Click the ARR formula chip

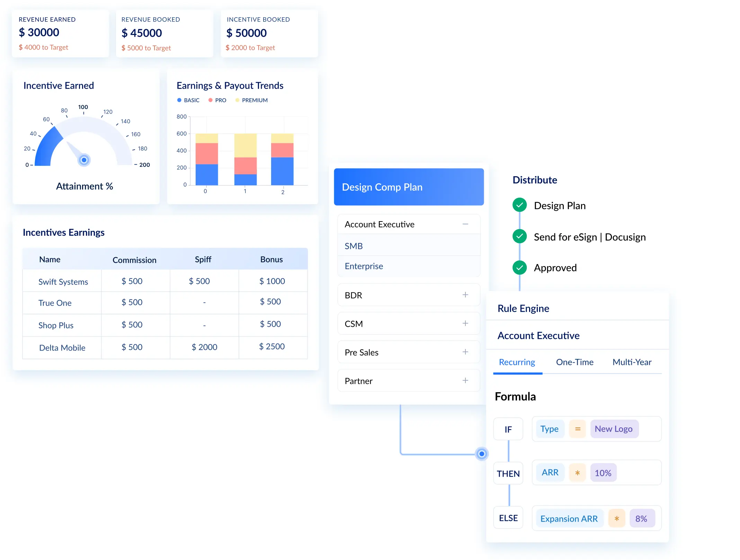pos(550,472)
